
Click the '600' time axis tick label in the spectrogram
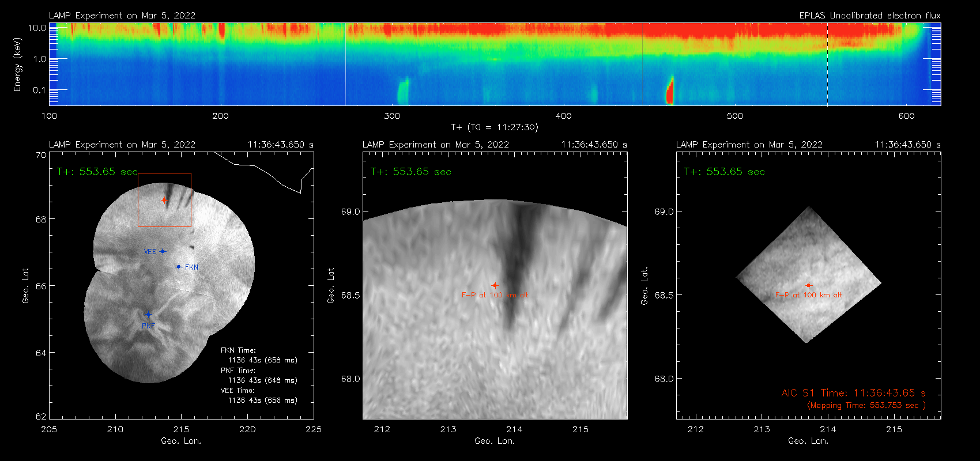907,116
